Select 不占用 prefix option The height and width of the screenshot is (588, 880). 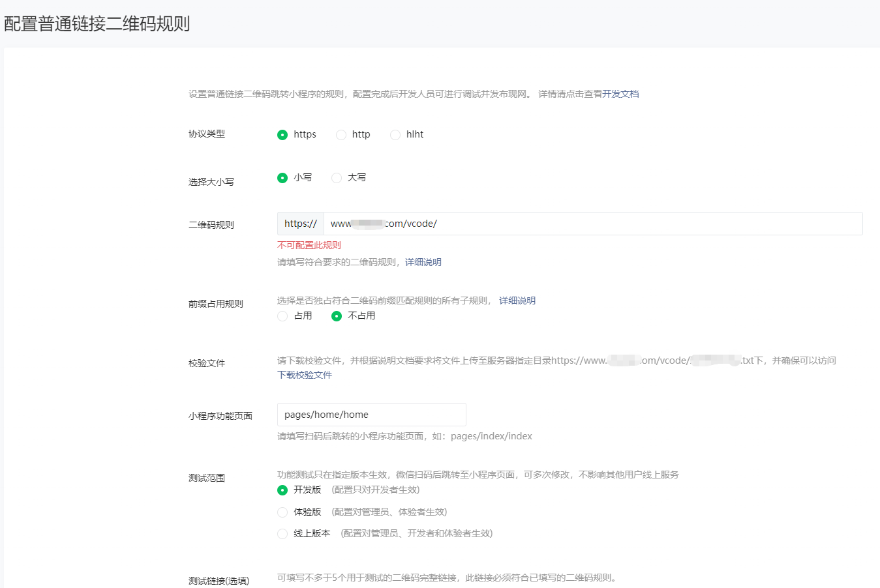click(x=337, y=316)
